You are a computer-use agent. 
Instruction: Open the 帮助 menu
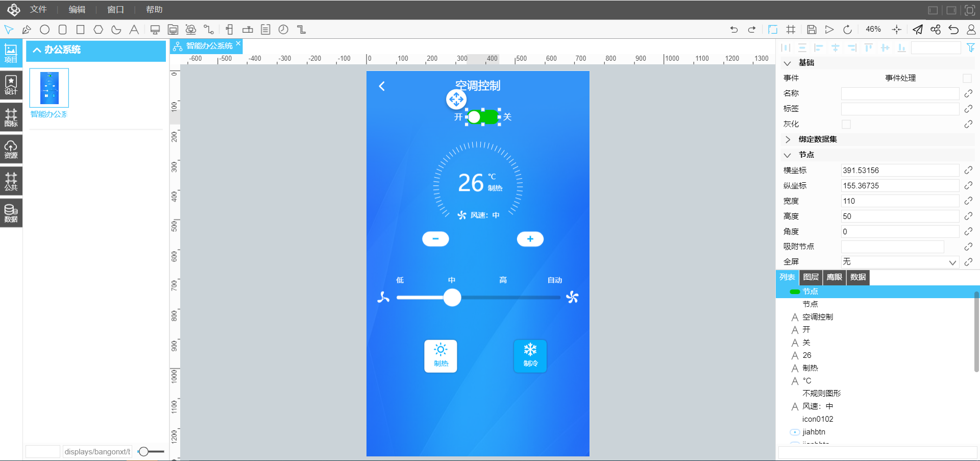[154, 10]
